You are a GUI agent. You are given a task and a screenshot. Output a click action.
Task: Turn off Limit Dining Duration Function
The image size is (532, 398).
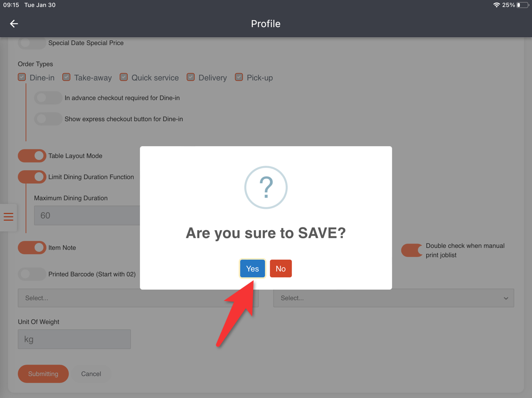pyautogui.click(x=32, y=177)
